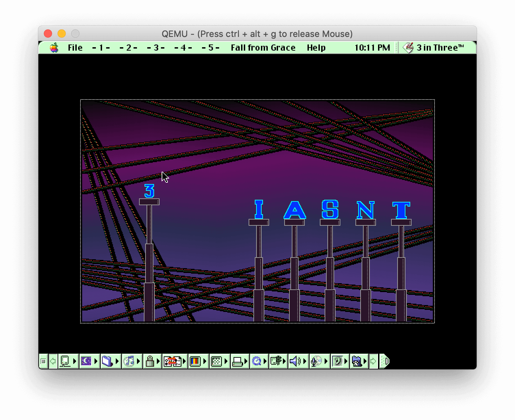Image resolution: width=515 pixels, height=420 pixels.
Task: Open the - 3 - menu
Action: (x=156, y=48)
